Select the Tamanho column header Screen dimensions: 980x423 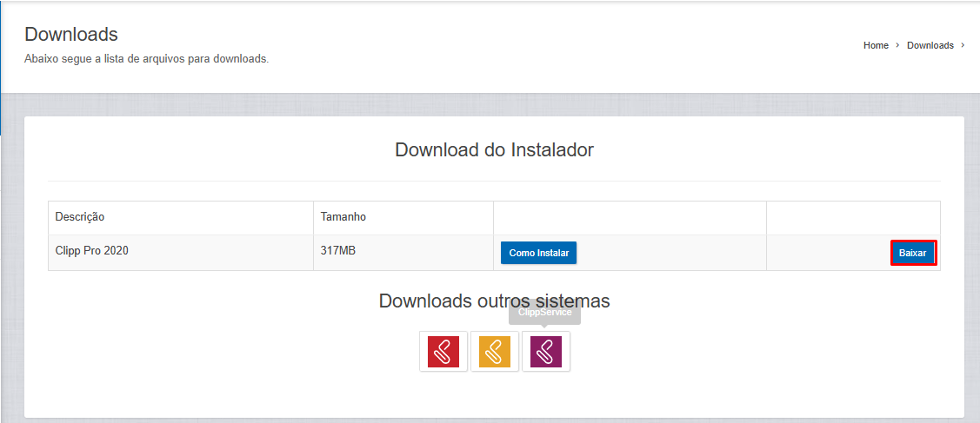click(x=343, y=217)
